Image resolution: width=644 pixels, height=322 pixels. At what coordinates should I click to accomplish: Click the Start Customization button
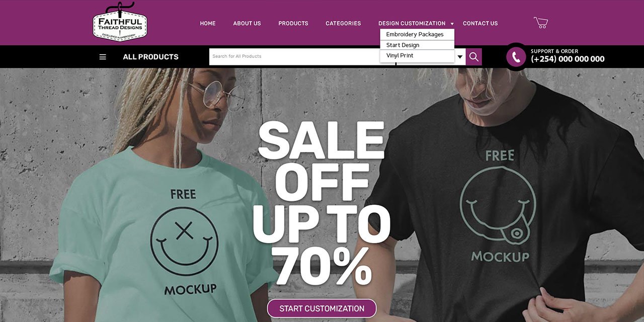[x=321, y=308]
